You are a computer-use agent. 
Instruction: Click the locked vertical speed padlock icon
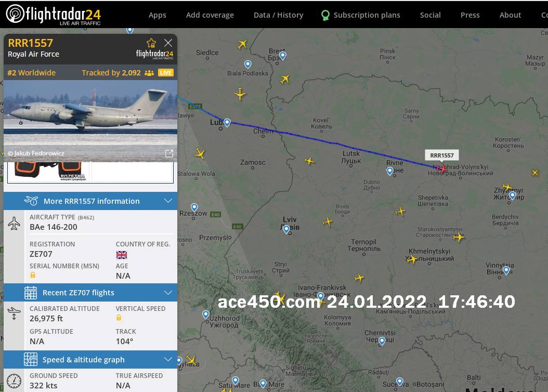click(x=119, y=318)
